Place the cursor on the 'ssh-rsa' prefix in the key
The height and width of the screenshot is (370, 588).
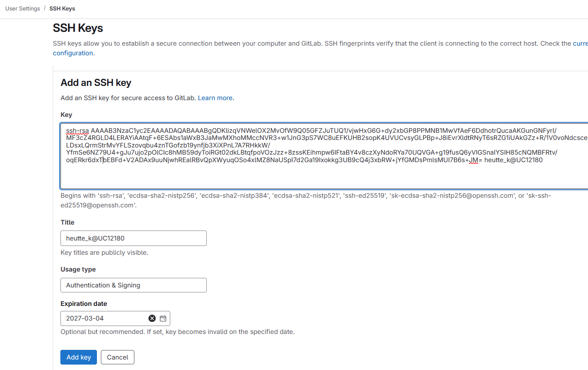click(x=77, y=130)
